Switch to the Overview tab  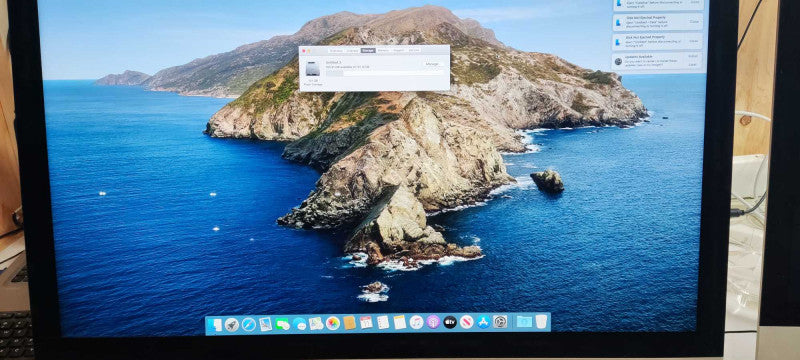[336, 50]
